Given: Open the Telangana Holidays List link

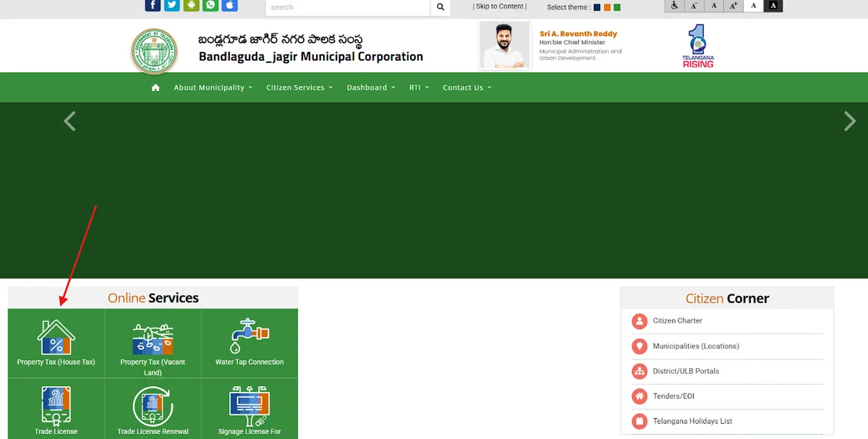Looking at the screenshot, I should 692,421.
